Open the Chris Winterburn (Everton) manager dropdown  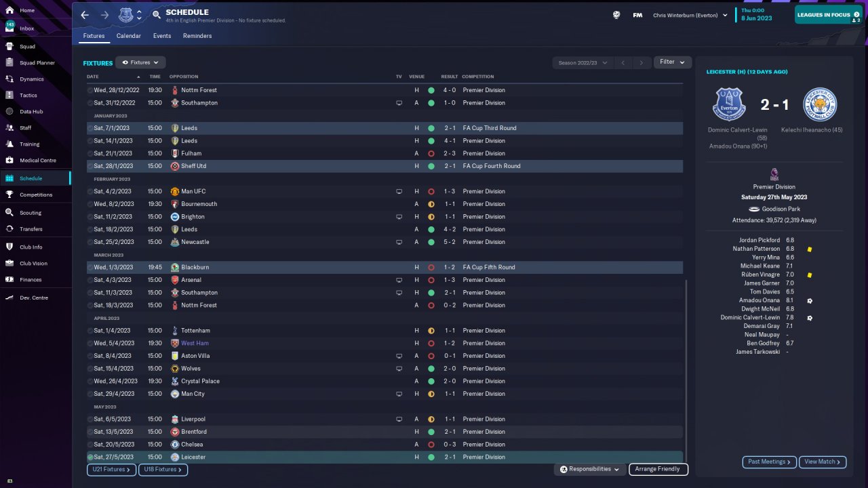(690, 15)
